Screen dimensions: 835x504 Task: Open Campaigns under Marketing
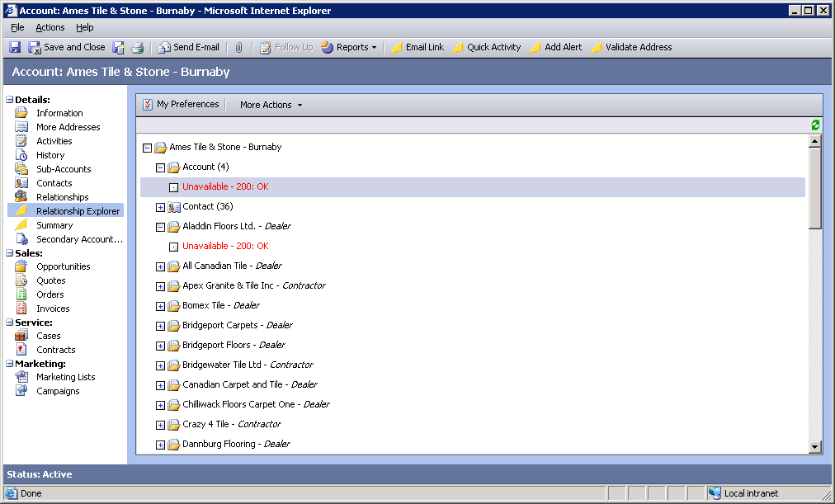[58, 391]
